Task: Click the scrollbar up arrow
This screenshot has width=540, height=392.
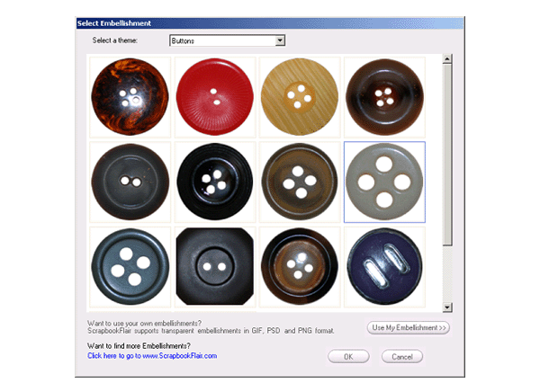Action: tap(447, 58)
